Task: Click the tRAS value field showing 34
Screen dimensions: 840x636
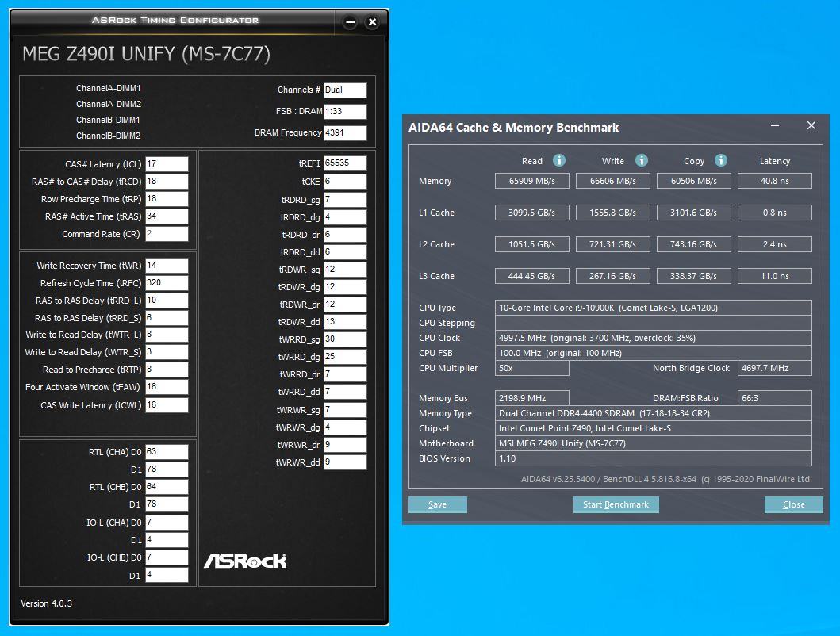Action: click(x=167, y=216)
